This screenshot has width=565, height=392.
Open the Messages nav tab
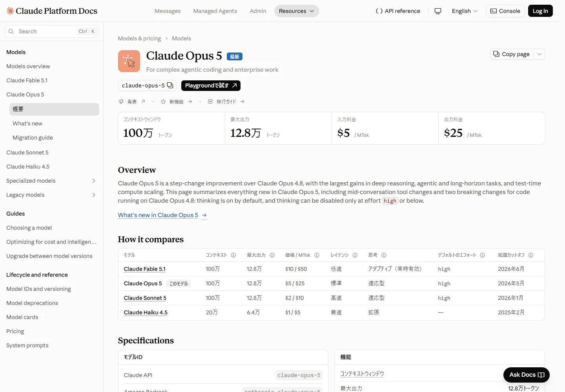[x=168, y=11]
